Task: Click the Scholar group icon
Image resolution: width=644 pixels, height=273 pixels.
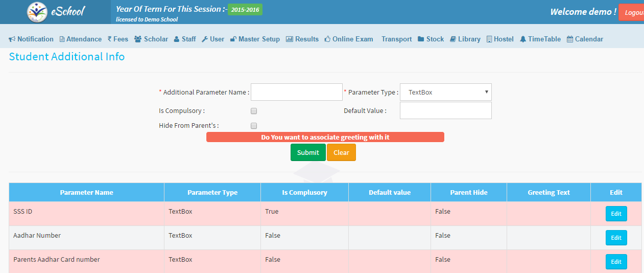Action: tap(138, 39)
